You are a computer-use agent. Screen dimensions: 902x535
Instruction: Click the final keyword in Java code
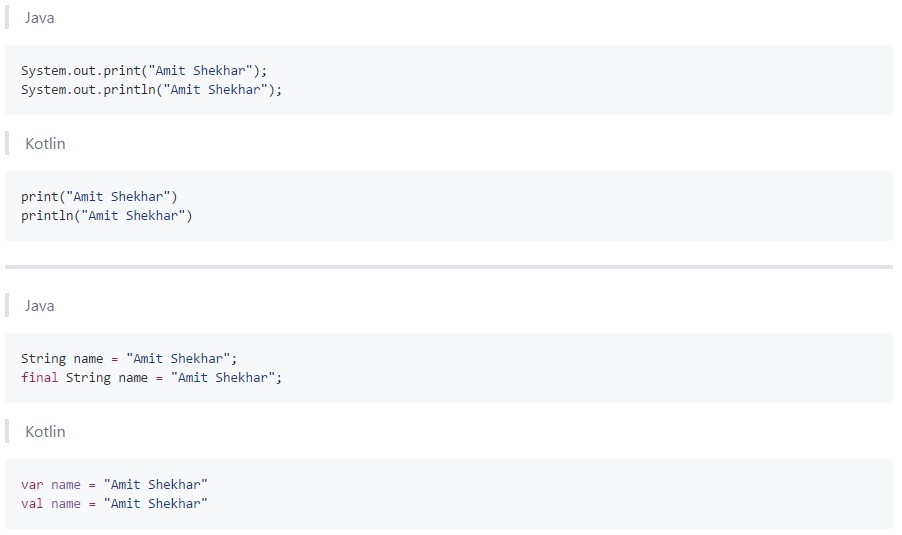tap(39, 377)
